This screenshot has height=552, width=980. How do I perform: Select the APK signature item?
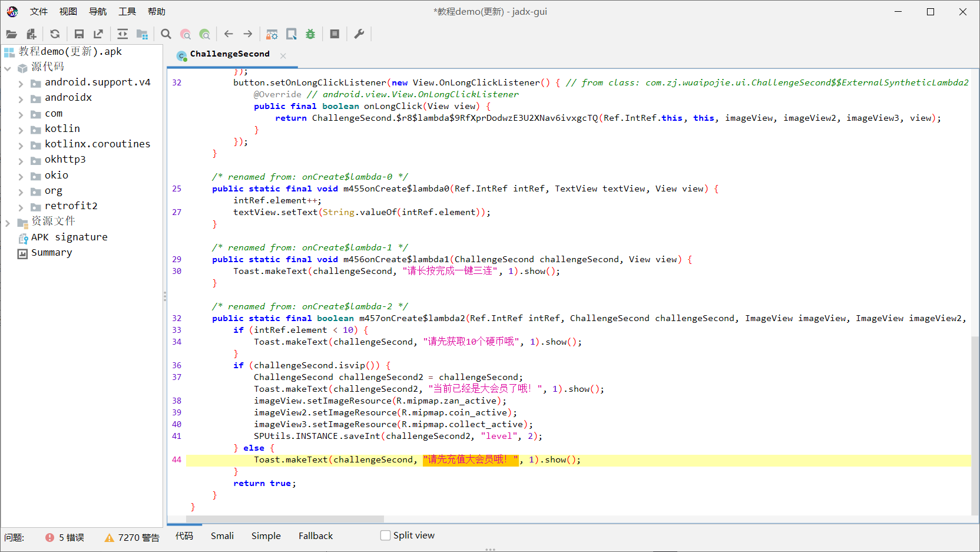pos(69,237)
